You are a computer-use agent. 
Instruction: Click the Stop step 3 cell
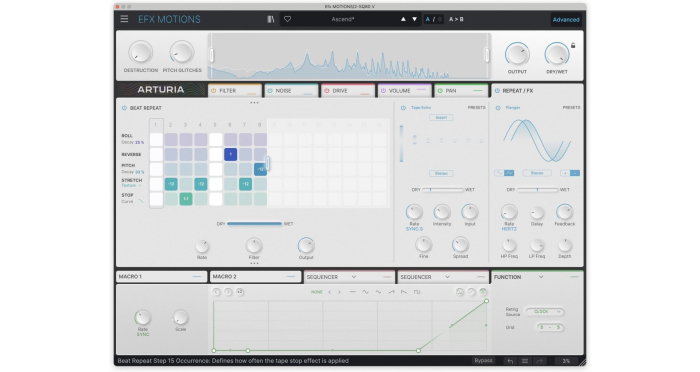tap(186, 199)
